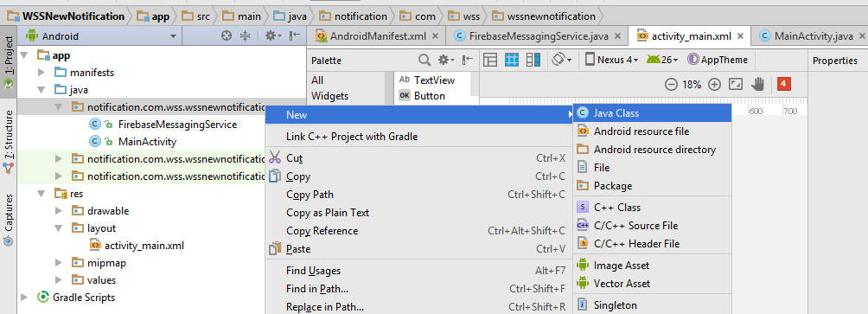Viewport: 868px width, 314px height.
Task: Click the palette search magnifier icon
Action: click(424, 60)
